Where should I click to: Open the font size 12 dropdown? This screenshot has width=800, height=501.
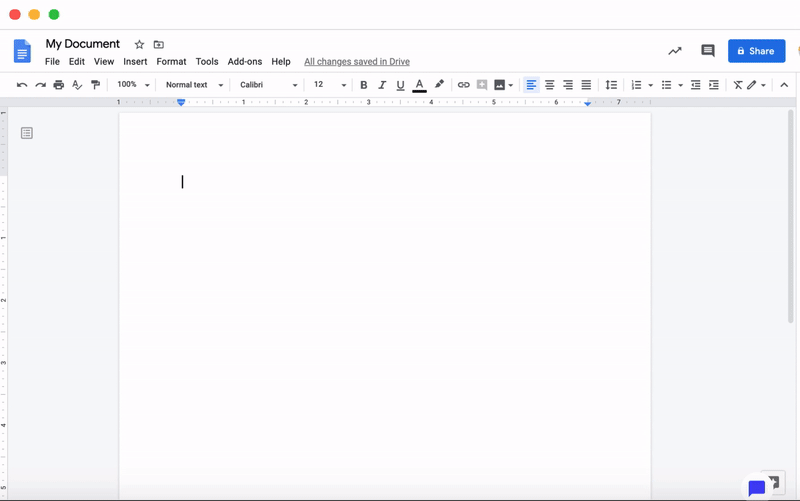(x=330, y=85)
